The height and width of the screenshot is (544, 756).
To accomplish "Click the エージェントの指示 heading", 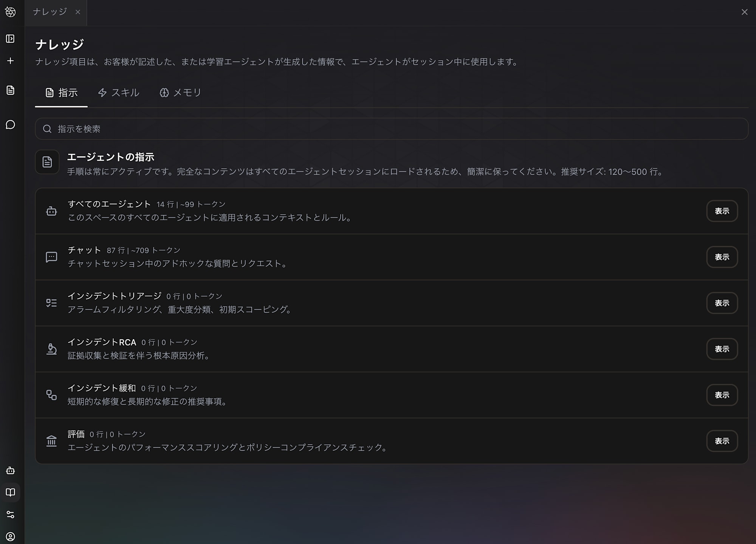I will point(111,157).
